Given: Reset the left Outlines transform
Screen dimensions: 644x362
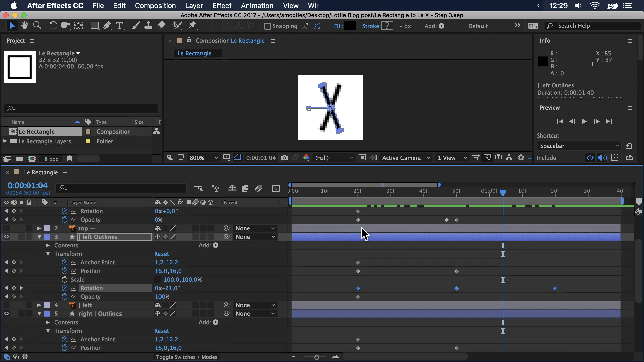Looking at the screenshot, I should coord(162,254).
